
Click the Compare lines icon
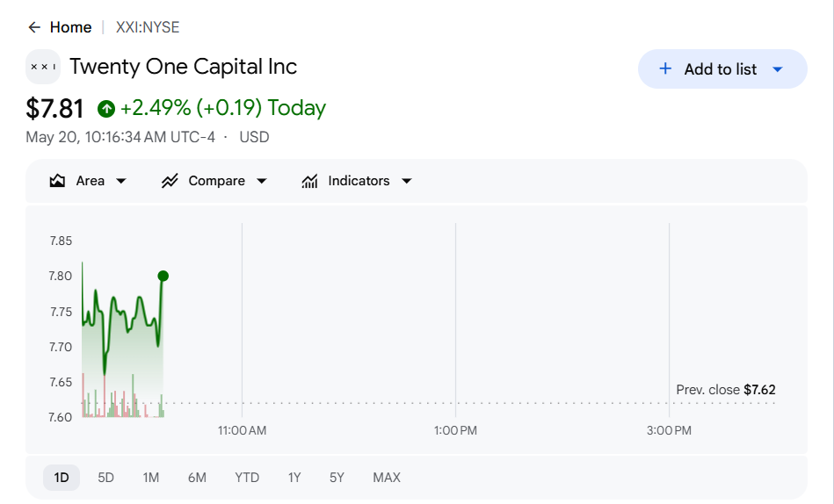coord(170,181)
